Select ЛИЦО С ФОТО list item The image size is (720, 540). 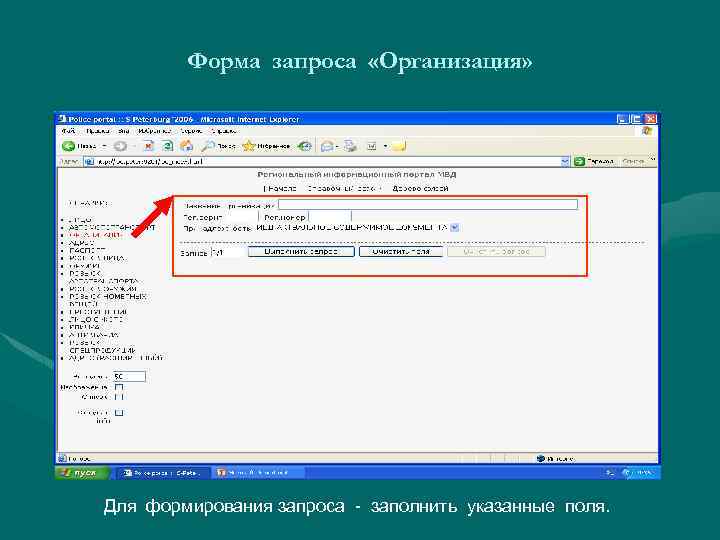click(96, 320)
